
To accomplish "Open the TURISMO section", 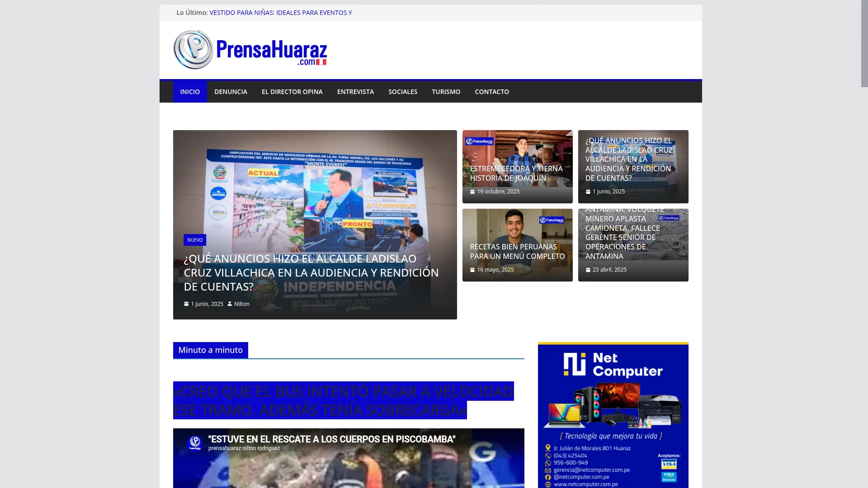I will tap(446, 92).
